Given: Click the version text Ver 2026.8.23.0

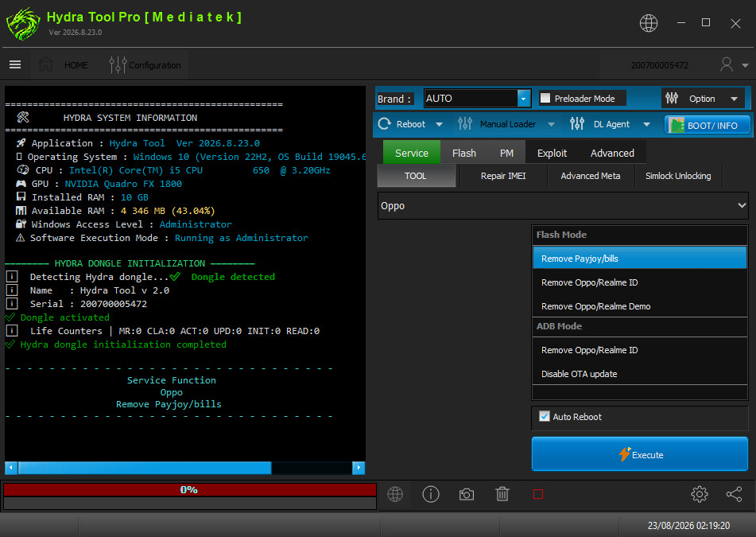Looking at the screenshot, I should click(76, 33).
